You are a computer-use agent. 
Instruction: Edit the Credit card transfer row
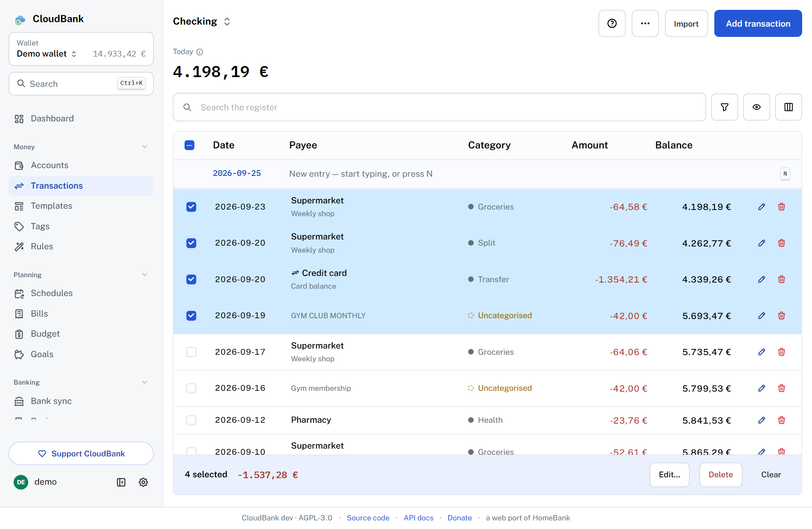click(762, 279)
